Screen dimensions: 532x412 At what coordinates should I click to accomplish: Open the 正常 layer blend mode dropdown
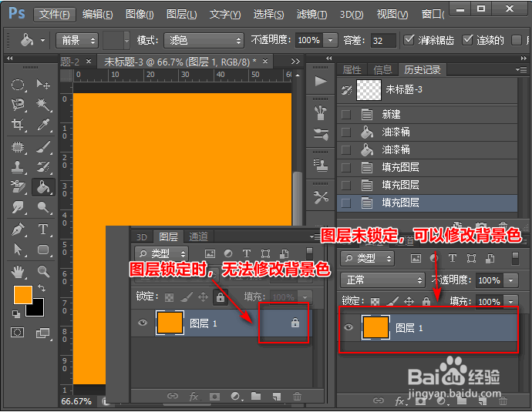[382, 280]
